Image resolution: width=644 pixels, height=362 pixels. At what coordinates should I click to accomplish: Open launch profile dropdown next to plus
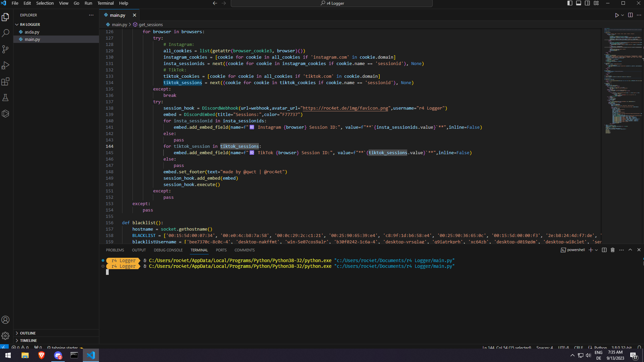click(596, 250)
